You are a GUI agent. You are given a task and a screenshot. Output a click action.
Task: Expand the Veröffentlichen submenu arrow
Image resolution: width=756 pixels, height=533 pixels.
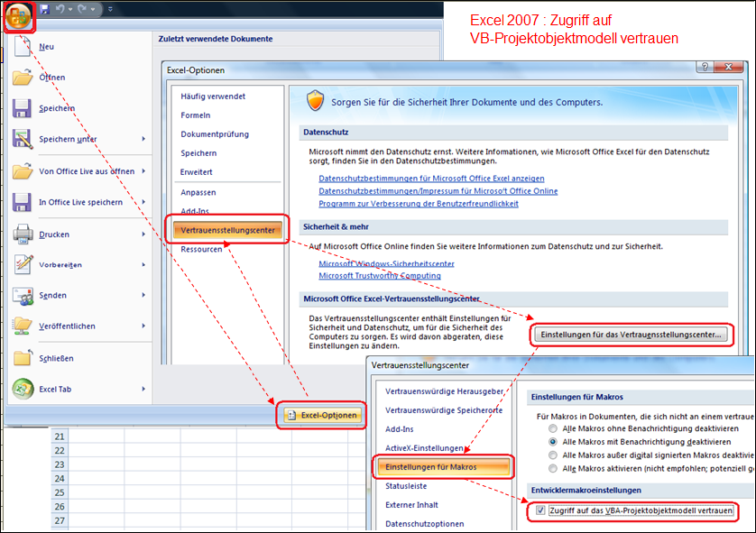(143, 326)
